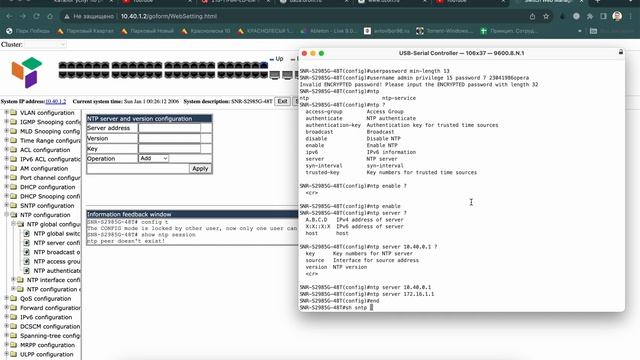Viewport: 640px width, 360px height.
Task: Focus the Key input field
Action: [169, 149]
